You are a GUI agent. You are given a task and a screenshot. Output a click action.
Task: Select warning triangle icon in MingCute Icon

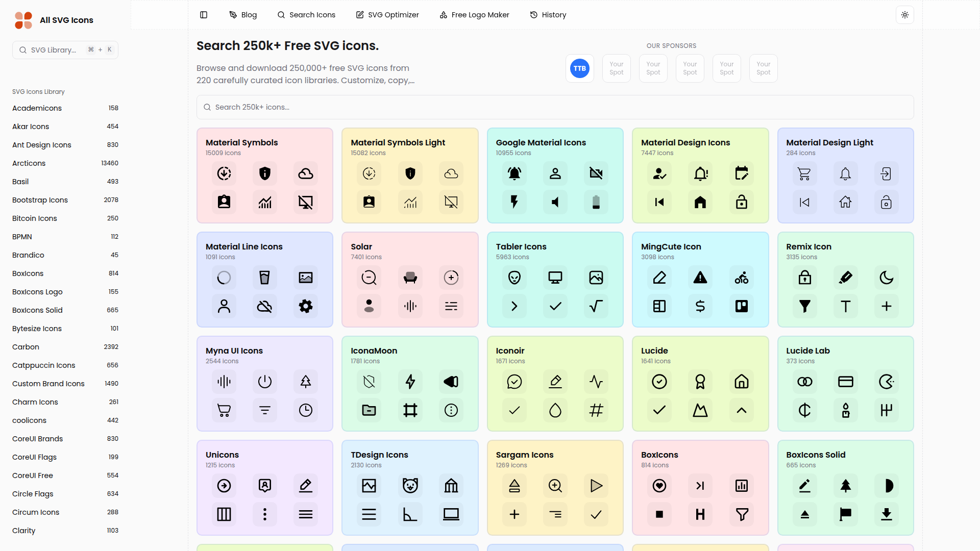[700, 278]
